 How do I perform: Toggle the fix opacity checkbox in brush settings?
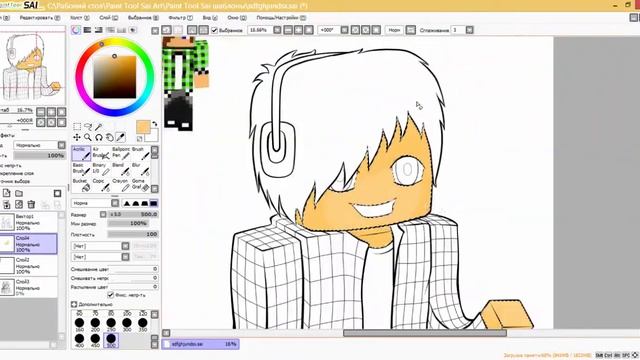110,295
